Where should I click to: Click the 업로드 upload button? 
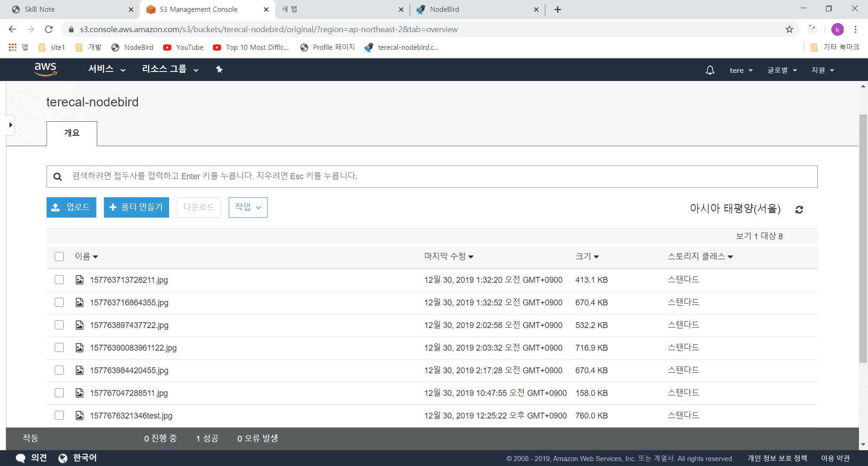71,207
